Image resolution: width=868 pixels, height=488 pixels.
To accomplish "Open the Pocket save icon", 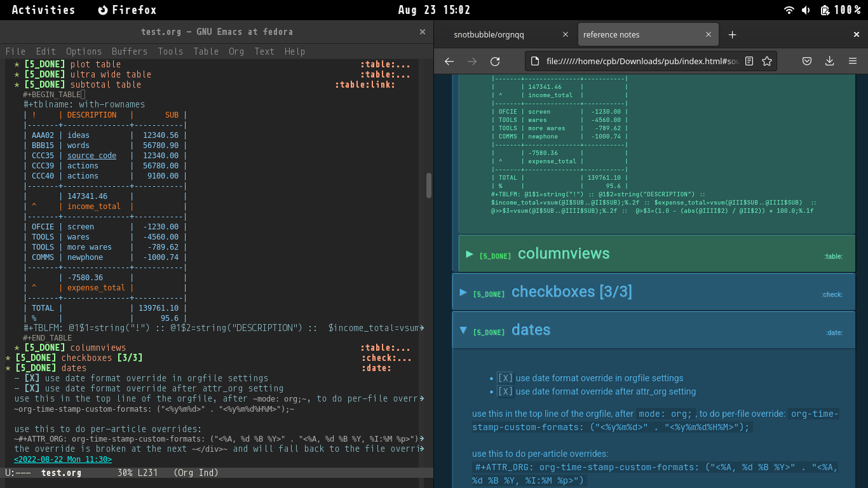I will pyautogui.click(x=806, y=61).
